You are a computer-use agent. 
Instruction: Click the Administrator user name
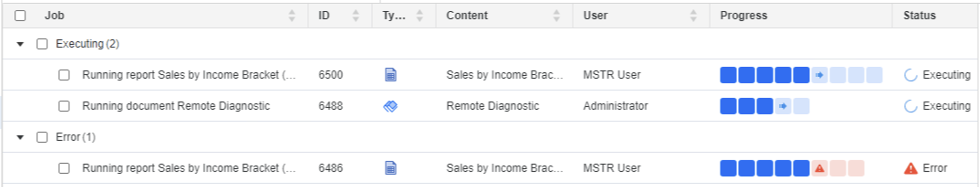pyautogui.click(x=615, y=106)
